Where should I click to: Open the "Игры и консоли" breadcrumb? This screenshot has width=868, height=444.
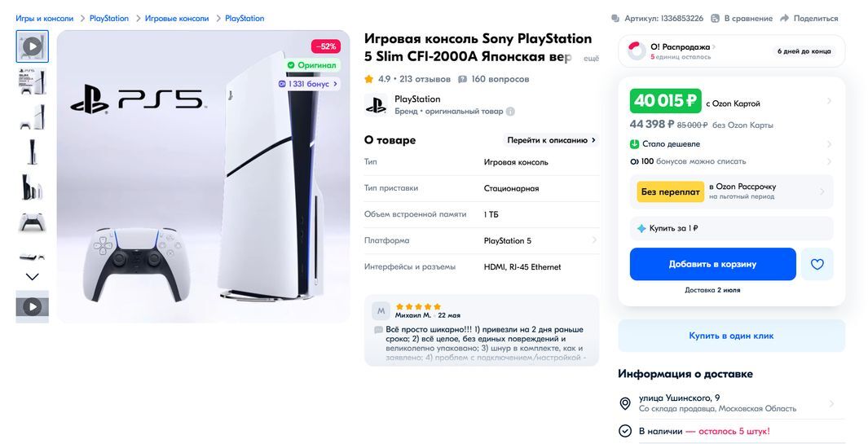[44, 18]
